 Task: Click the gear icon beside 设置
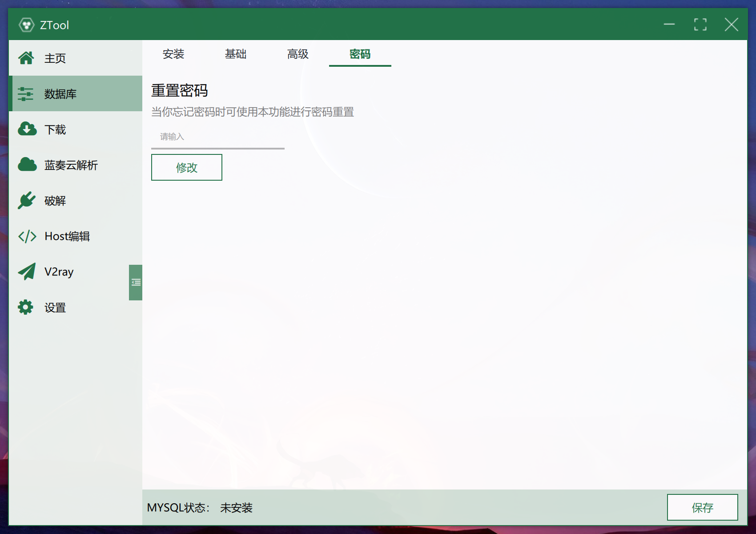pos(26,307)
